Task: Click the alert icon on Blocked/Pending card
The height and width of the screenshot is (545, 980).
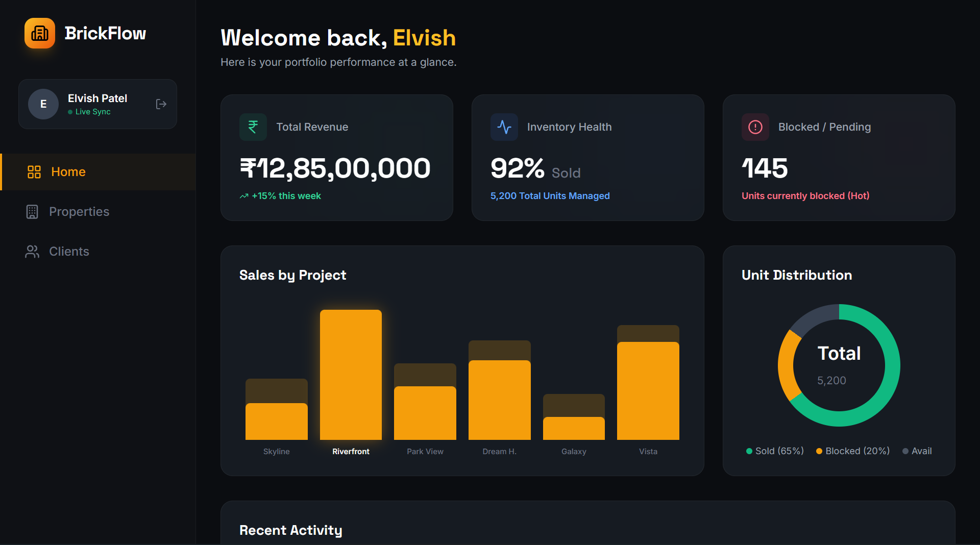Action: click(x=755, y=127)
